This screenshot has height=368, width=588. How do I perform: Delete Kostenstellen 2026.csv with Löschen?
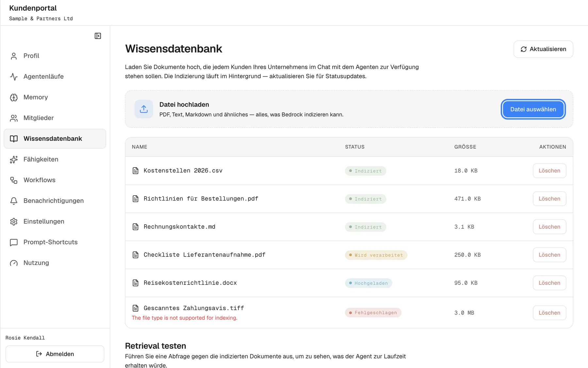point(549,171)
